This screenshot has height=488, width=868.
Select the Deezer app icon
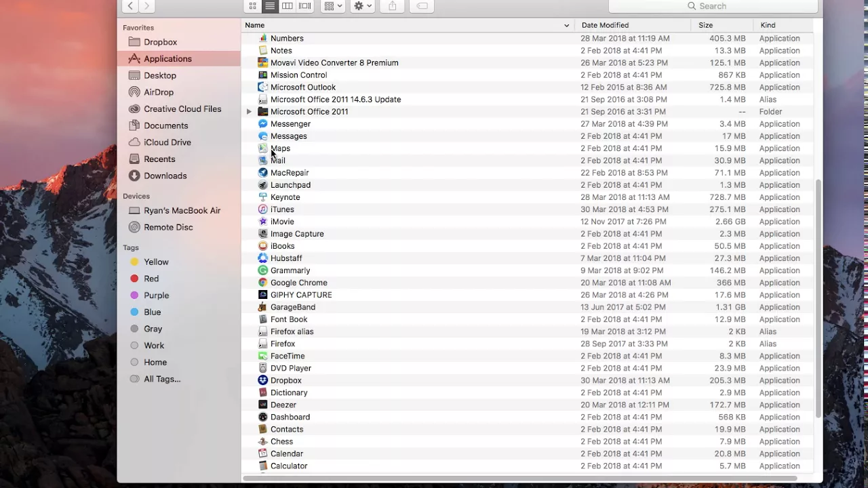[x=263, y=405]
